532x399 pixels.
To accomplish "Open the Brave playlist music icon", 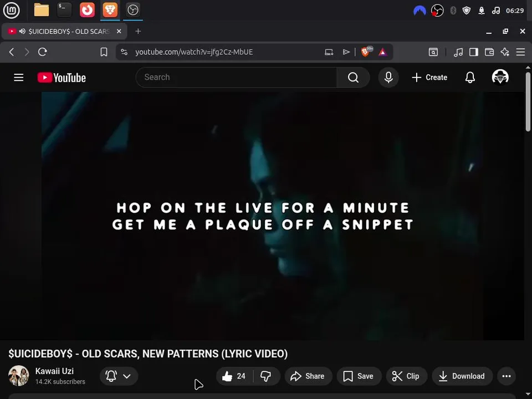I will pos(458,52).
